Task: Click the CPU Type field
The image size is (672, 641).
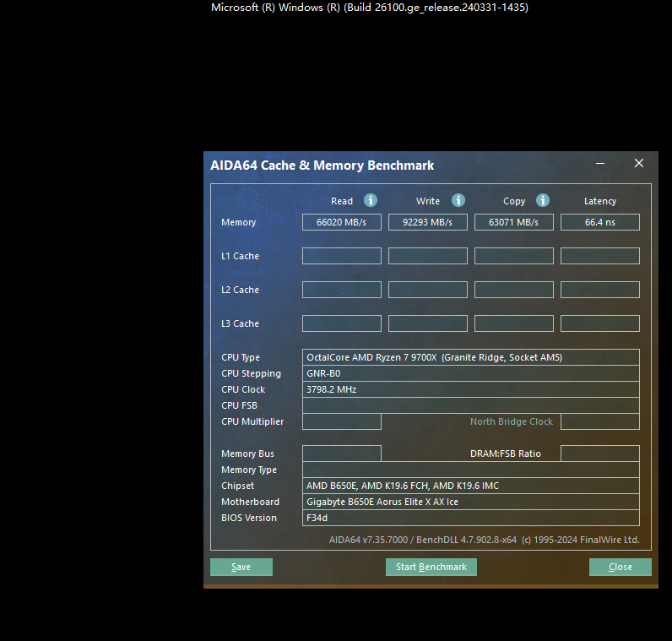Action: coord(470,357)
